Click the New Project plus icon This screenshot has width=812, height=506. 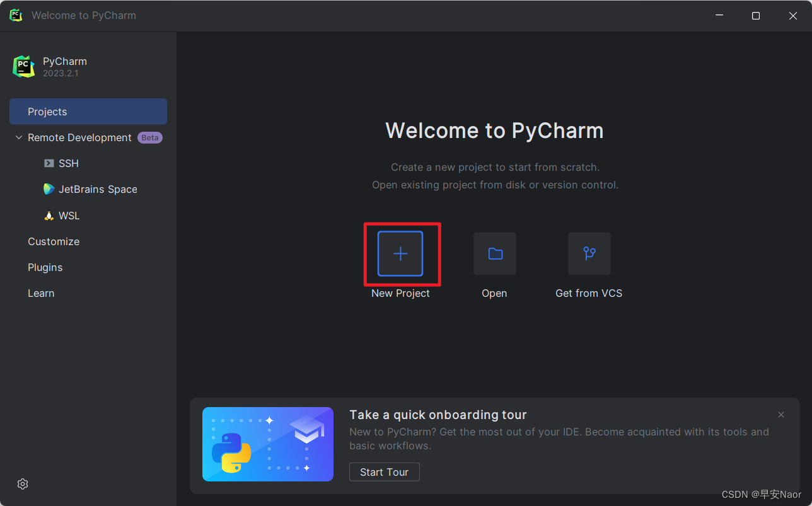(x=400, y=253)
